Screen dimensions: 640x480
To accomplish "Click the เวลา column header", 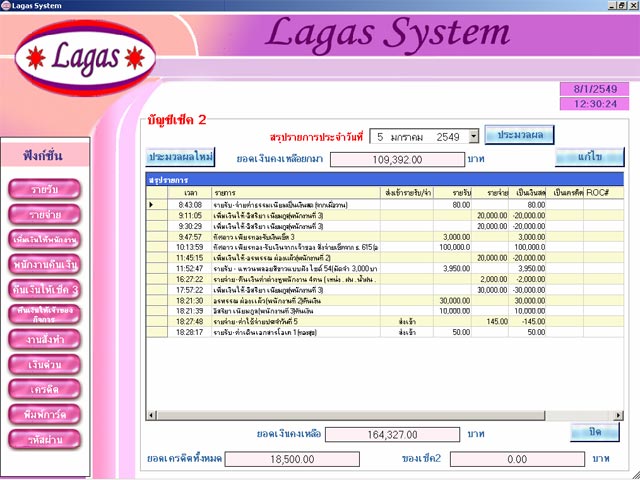I will coord(190,193).
